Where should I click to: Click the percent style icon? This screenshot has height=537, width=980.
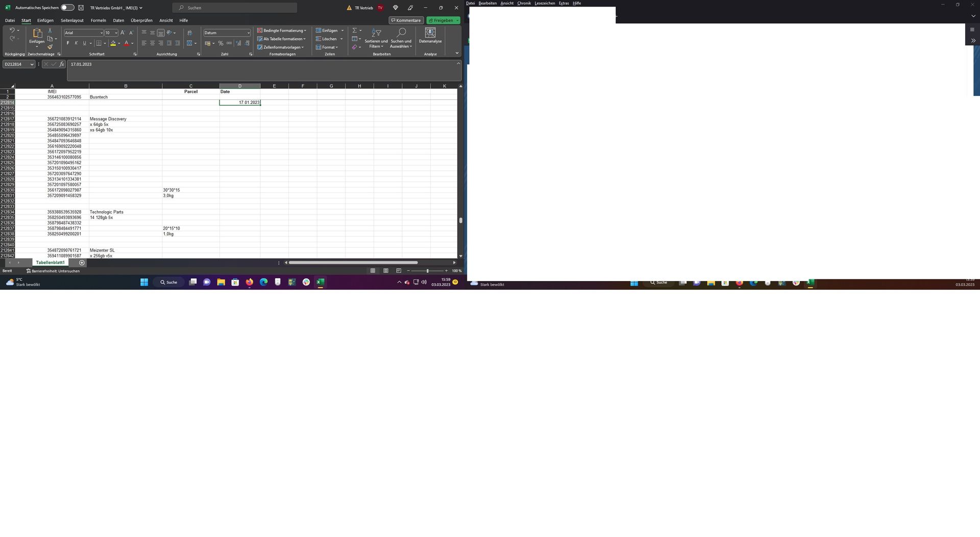click(x=220, y=43)
